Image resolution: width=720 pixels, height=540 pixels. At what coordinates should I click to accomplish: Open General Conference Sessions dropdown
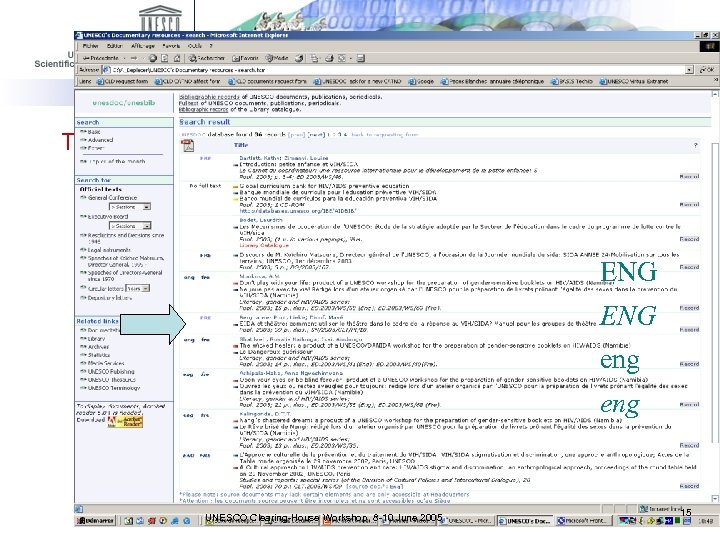coord(130,207)
